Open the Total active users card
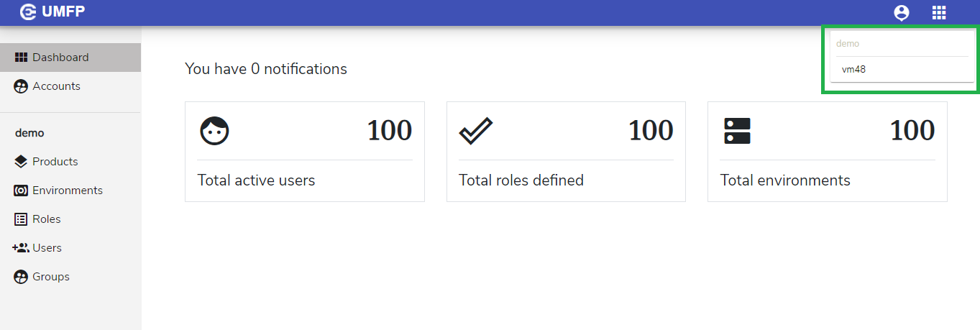Viewport: 980px width, 330px height. tap(305, 152)
